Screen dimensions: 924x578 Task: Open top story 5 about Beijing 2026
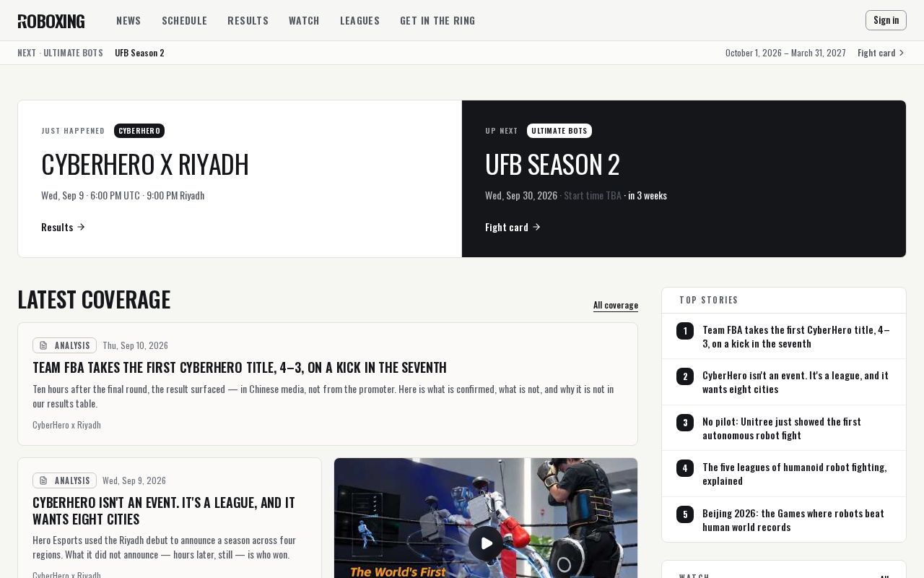(793, 519)
